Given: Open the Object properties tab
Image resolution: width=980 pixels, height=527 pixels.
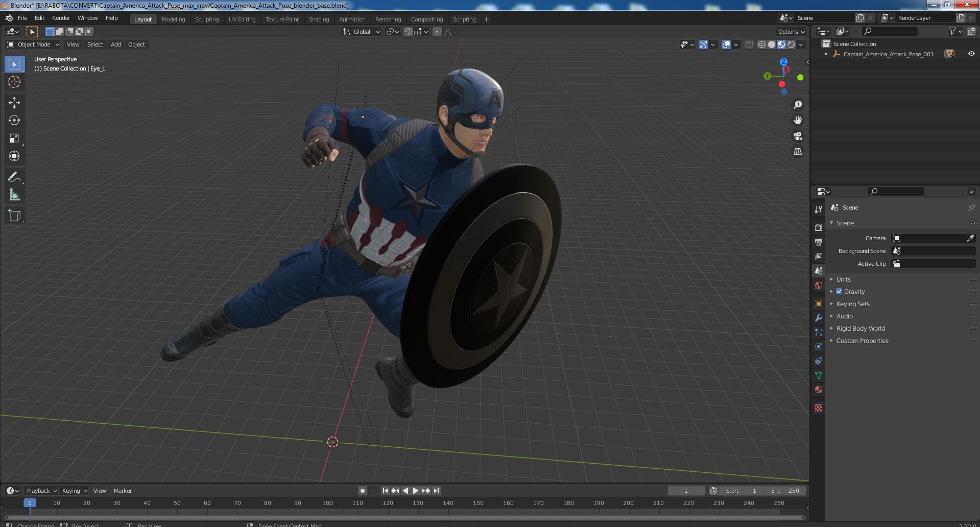Looking at the screenshot, I should (x=819, y=304).
